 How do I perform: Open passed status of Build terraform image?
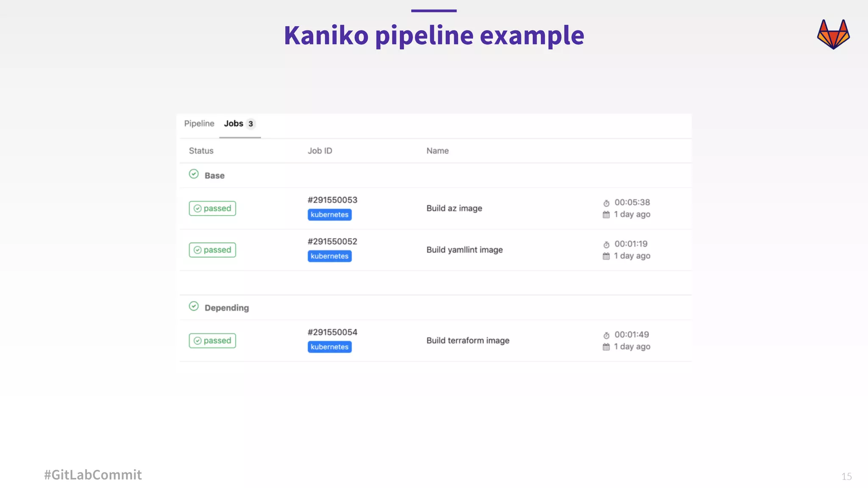(212, 341)
